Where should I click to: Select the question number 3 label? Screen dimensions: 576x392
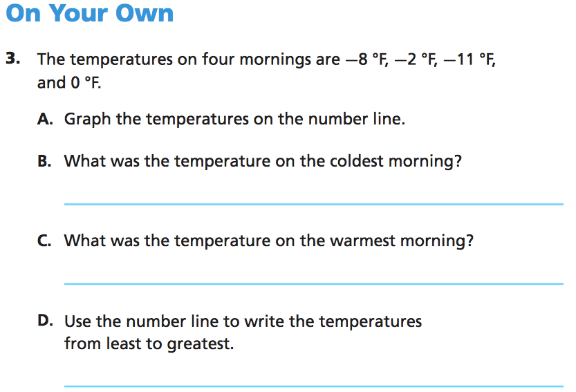point(12,59)
